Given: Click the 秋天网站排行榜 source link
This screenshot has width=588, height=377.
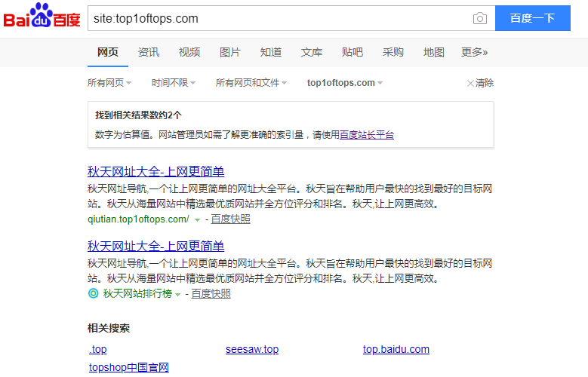Looking at the screenshot, I should pos(137,294).
